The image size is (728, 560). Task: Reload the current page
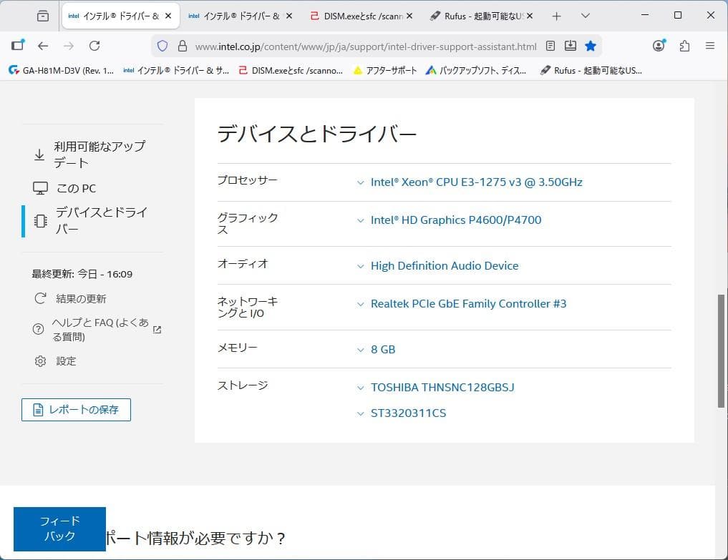[94, 46]
